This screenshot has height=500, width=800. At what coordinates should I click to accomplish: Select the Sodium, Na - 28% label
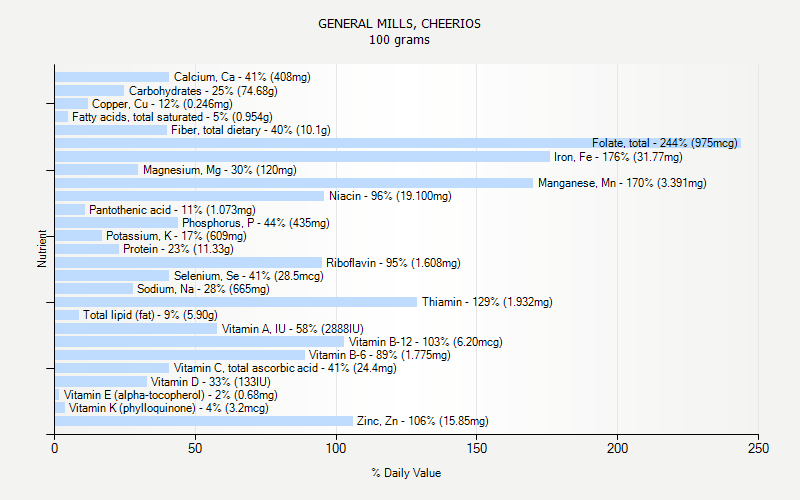[203, 289]
